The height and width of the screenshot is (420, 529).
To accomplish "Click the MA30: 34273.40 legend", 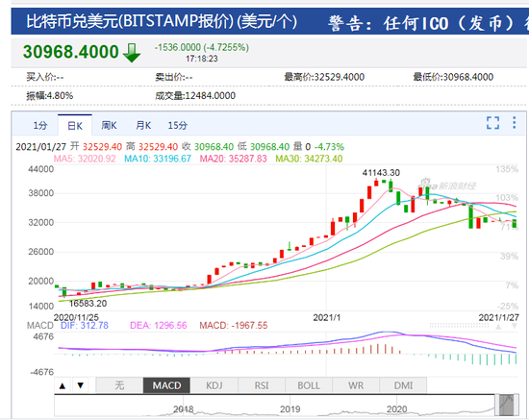I will (309, 159).
